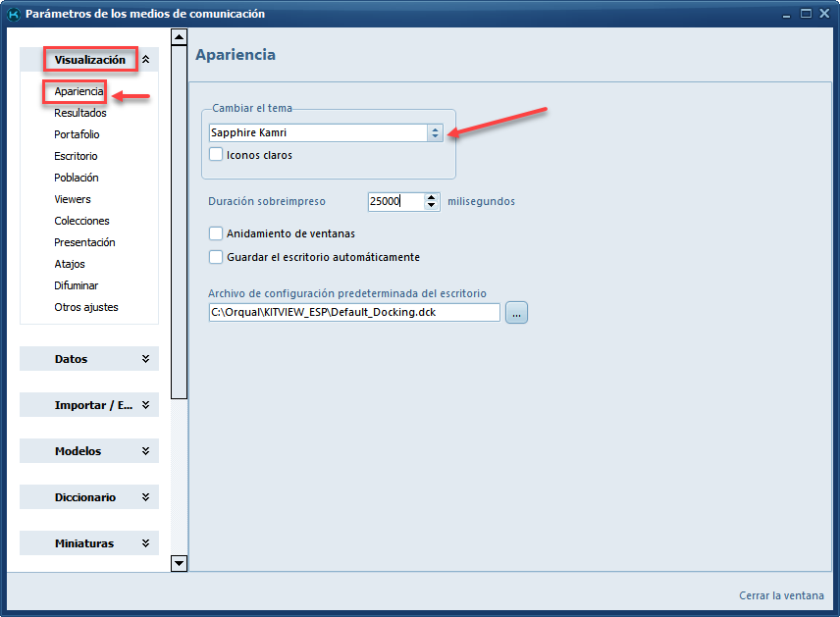Expand the Diccionario section
840x617 pixels.
pos(145,497)
